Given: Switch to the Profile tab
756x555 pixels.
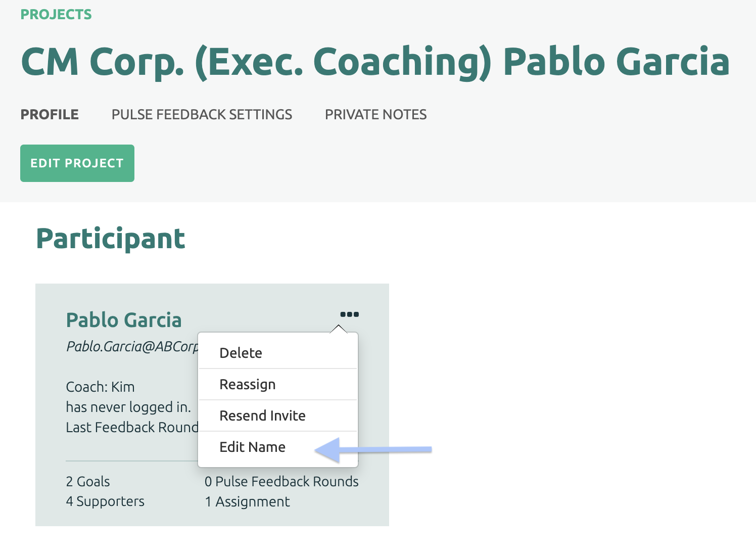Looking at the screenshot, I should pyautogui.click(x=50, y=115).
